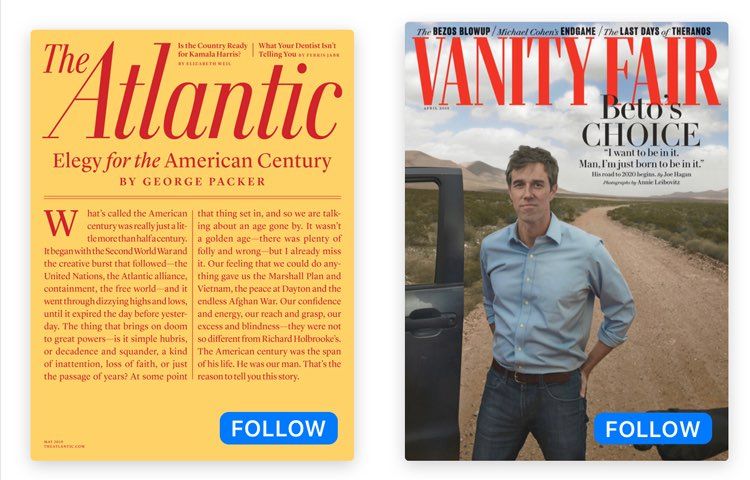750x480 pixels.
Task: Click 'Michael Cohen's Endgame' cover line
Action: (546, 32)
